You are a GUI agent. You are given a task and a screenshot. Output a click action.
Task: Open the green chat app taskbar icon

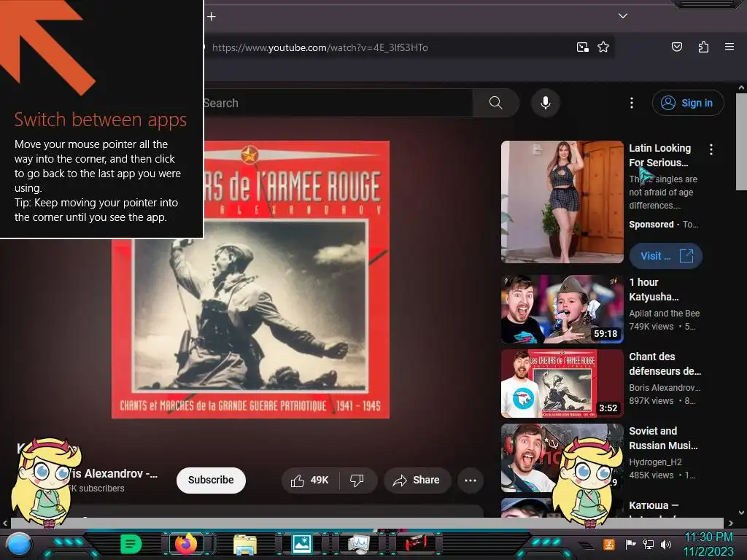[131, 544]
